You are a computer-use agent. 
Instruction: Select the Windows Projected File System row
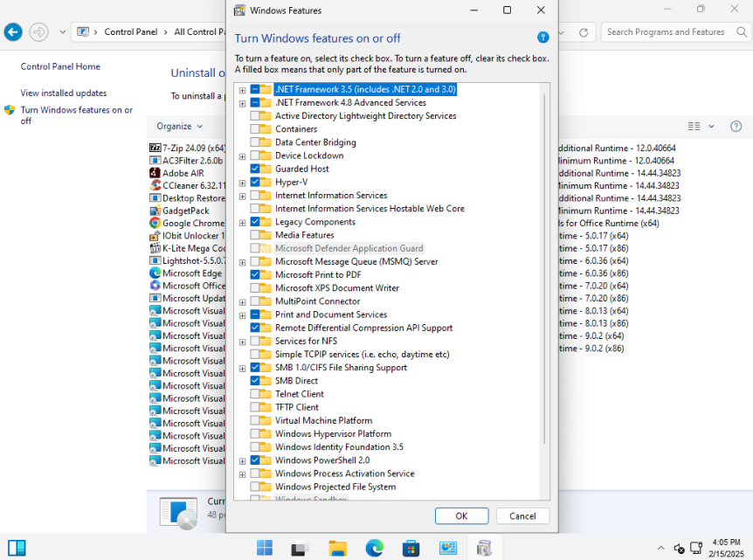point(335,487)
